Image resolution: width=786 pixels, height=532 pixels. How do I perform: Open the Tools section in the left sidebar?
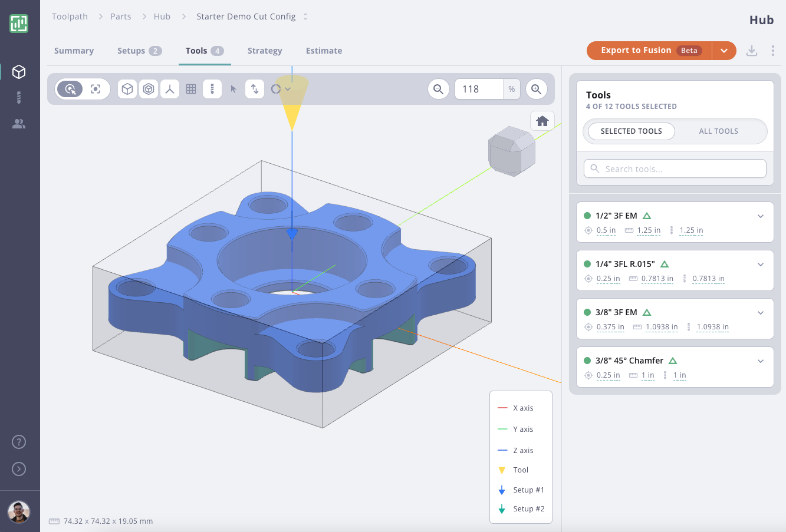pos(19,98)
